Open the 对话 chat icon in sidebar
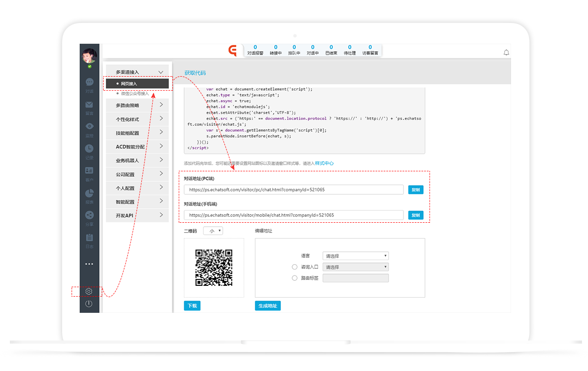Viewport: 588px width, 371px height. click(x=89, y=82)
